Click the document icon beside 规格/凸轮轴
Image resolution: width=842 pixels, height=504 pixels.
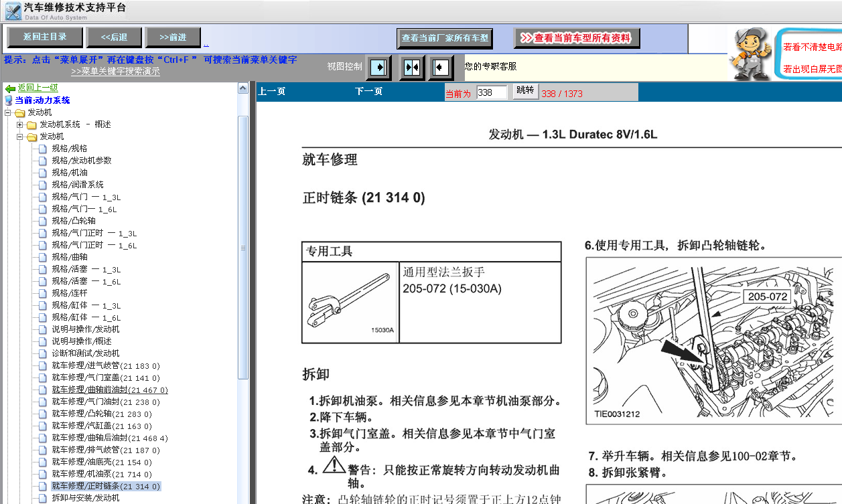43,221
